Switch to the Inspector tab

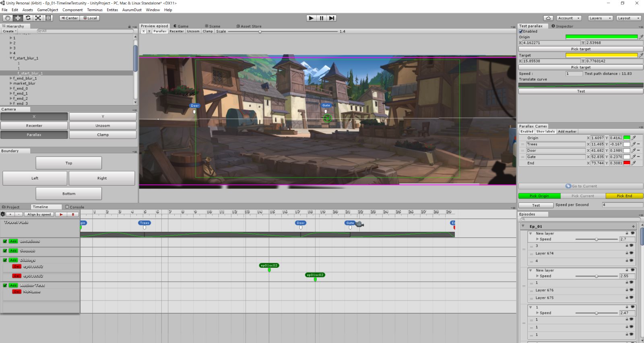(x=562, y=26)
